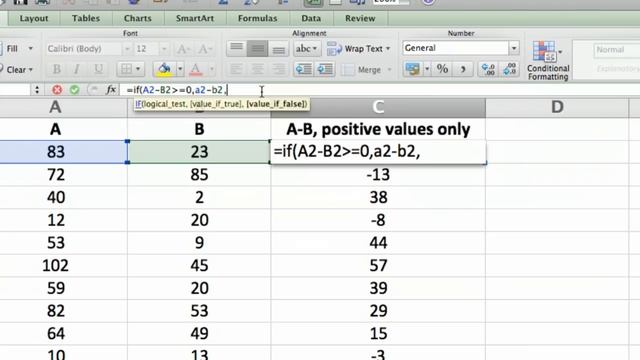The width and height of the screenshot is (640, 360).
Task: Open the General number format dropdown
Action: (514, 48)
